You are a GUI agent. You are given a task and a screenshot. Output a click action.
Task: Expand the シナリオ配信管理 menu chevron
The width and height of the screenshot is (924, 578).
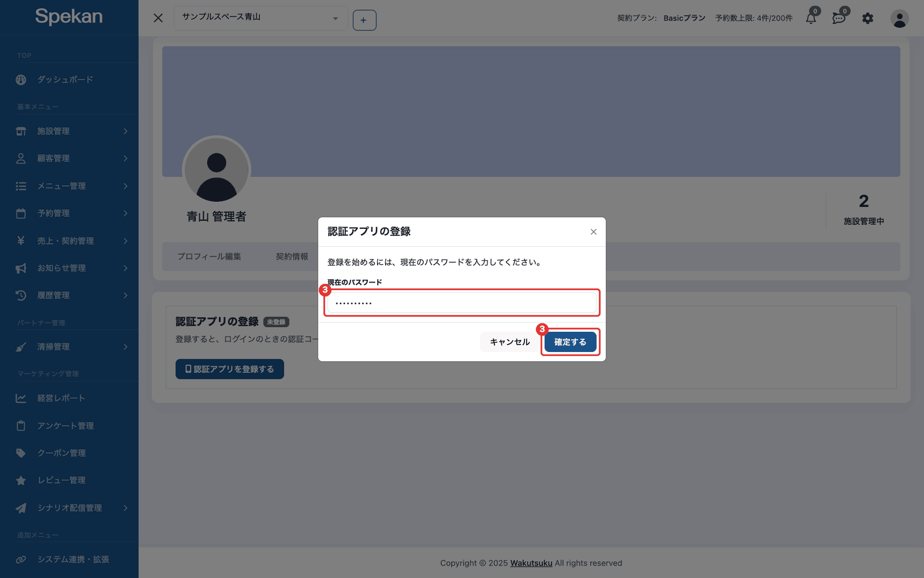point(125,508)
